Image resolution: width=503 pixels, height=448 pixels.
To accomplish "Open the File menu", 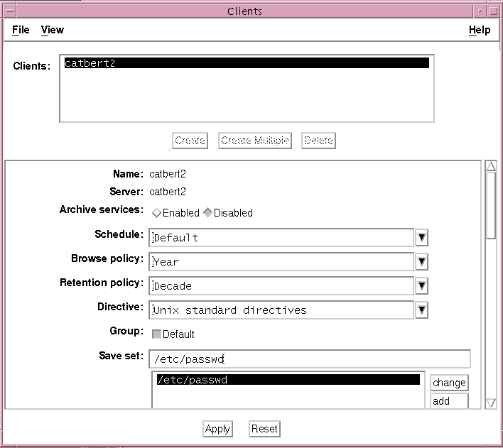I will [21, 30].
